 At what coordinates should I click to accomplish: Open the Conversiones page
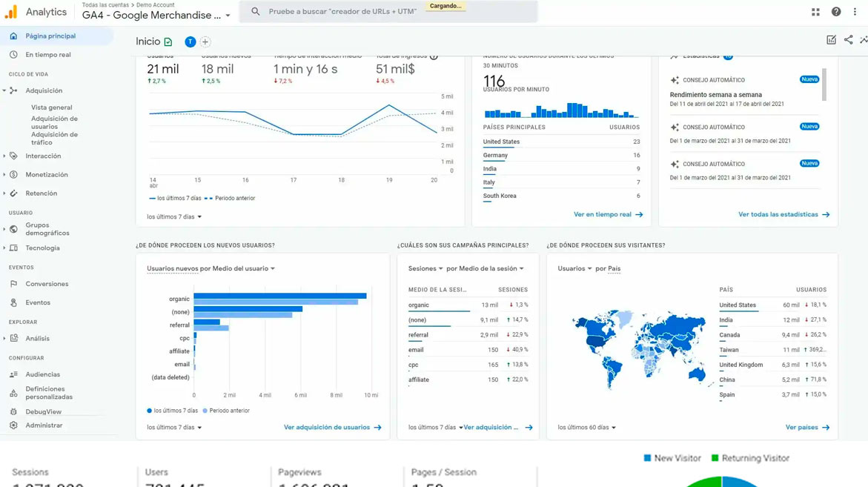[x=47, y=284]
